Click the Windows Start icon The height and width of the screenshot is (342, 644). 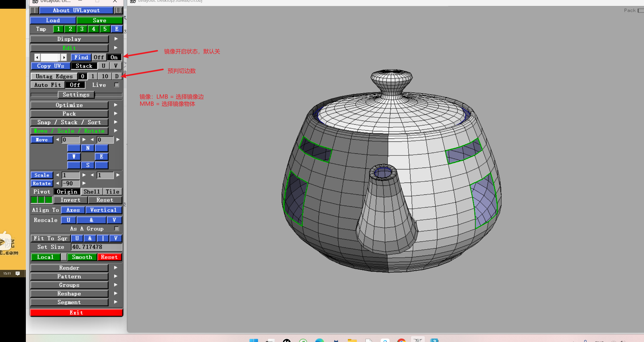click(253, 340)
